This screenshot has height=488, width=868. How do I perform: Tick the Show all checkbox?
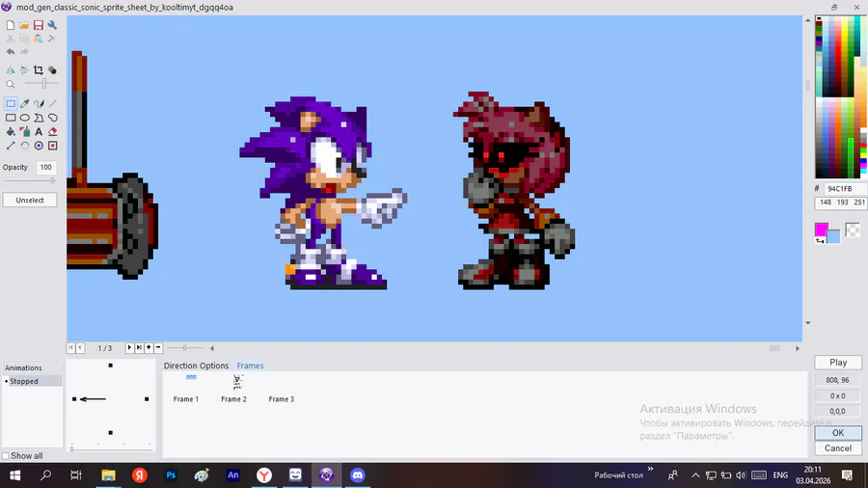[x=6, y=456]
